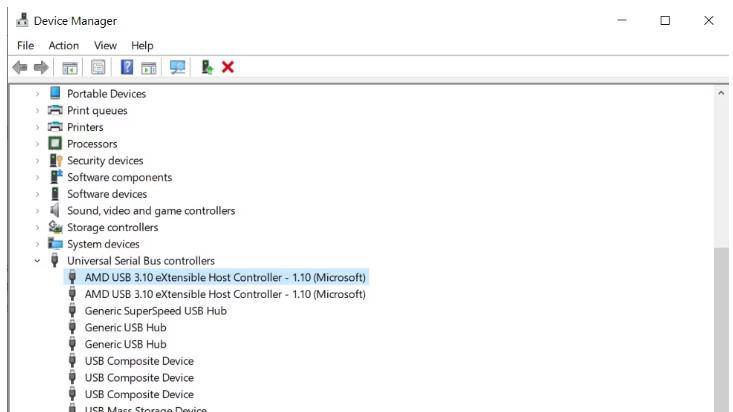Open the View menu

click(105, 45)
